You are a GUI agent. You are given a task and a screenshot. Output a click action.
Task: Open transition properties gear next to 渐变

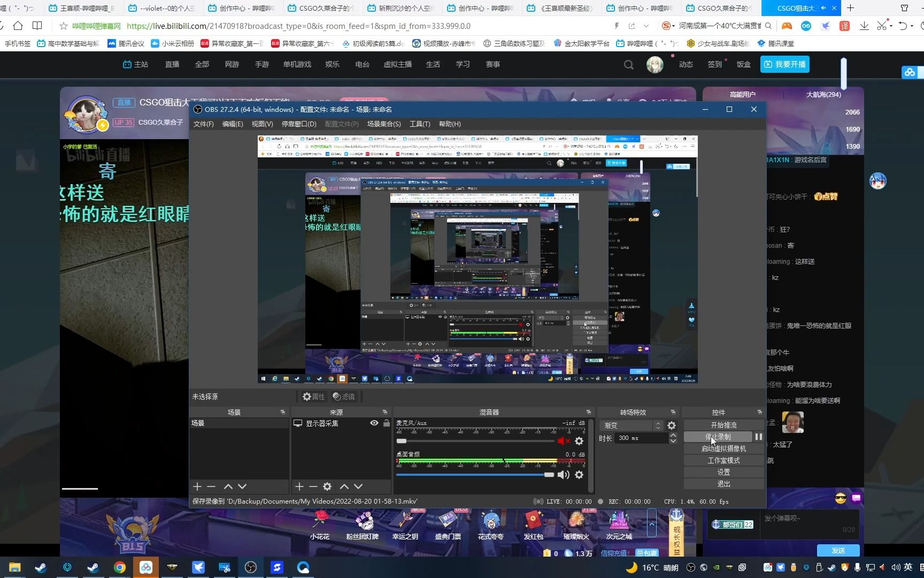click(x=672, y=425)
